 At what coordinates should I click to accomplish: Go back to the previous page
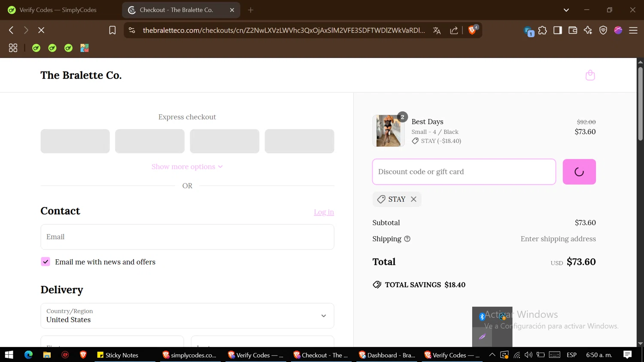pos(12,30)
